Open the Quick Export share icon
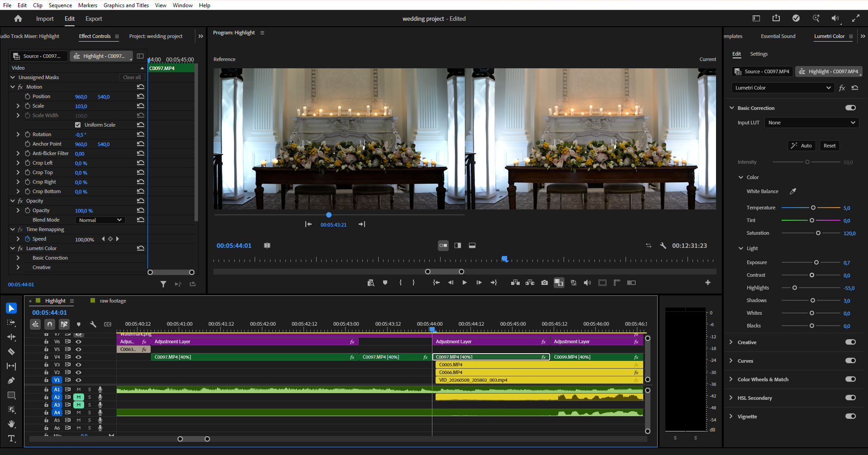The image size is (868, 455). coord(776,18)
